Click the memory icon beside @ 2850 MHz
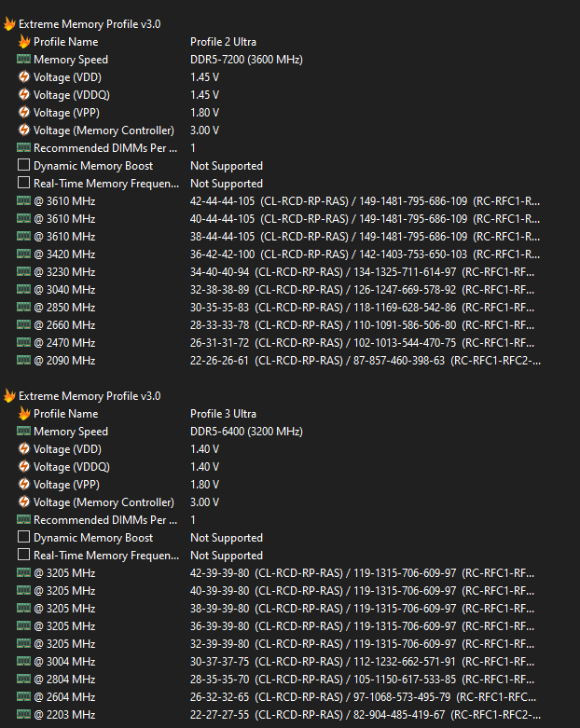 [x=23, y=307]
